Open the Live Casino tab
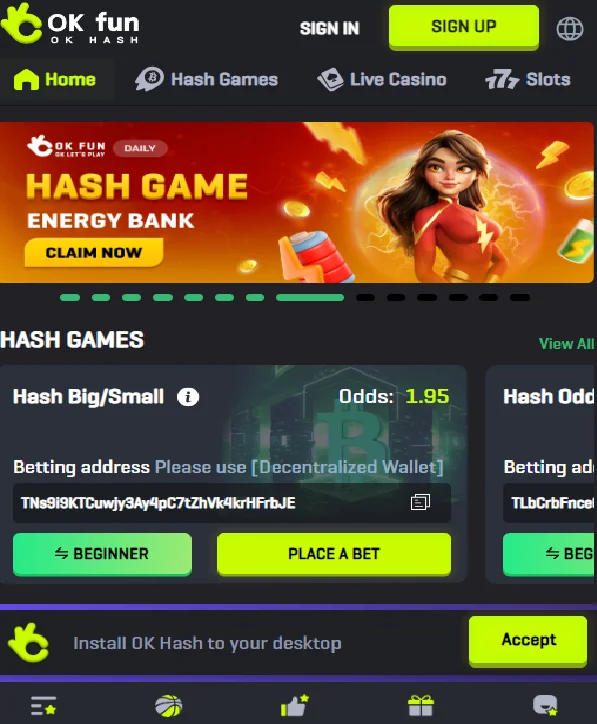The width and height of the screenshot is (597, 724). 382,79
